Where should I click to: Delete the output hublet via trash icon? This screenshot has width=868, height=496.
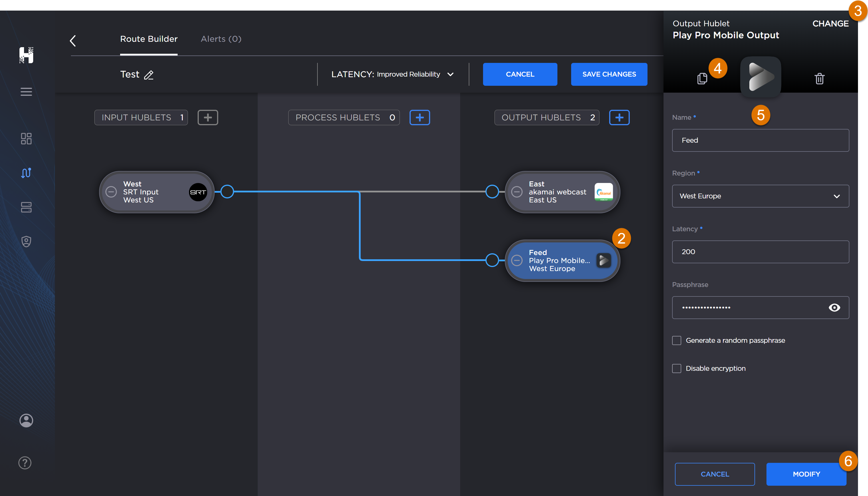pos(819,78)
